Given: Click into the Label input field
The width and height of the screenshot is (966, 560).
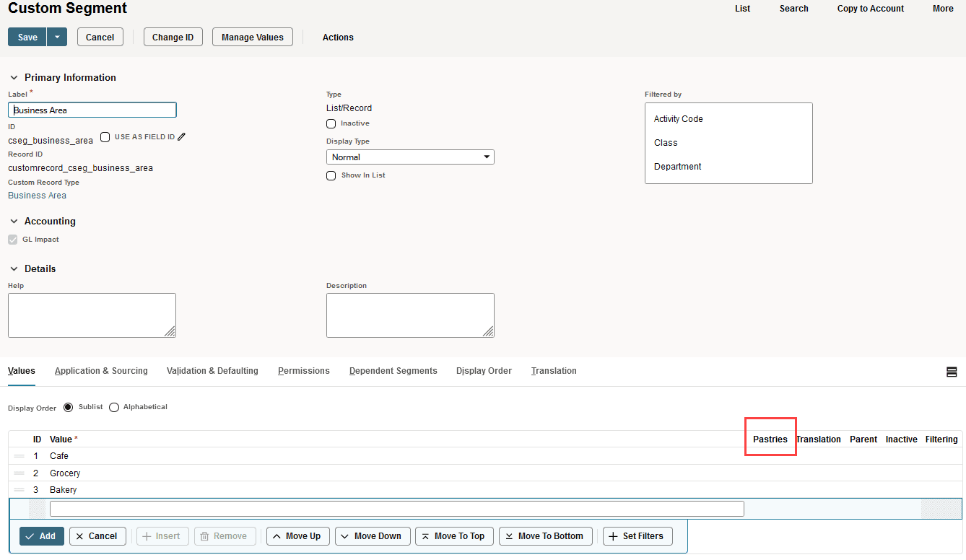Looking at the screenshot, I should [92, 110].
